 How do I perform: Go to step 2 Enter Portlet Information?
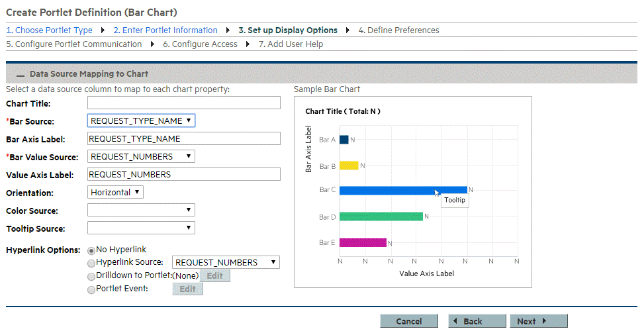(165, 30)
